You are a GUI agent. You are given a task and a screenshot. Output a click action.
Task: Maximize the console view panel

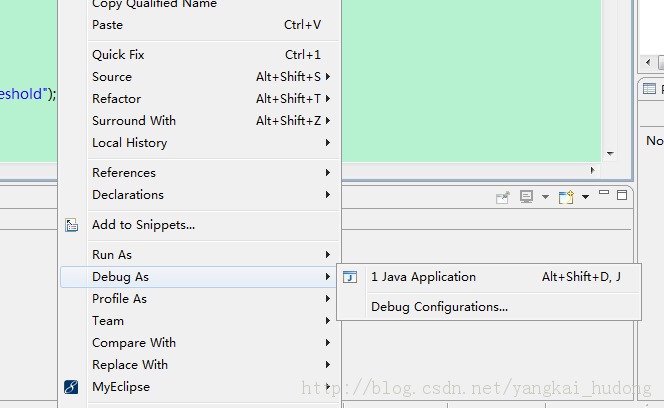[622, 195]
